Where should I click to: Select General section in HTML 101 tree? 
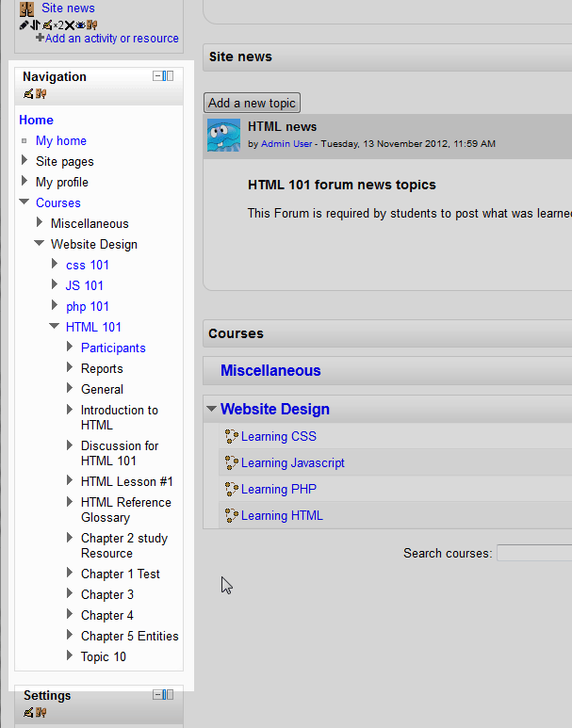102,389
